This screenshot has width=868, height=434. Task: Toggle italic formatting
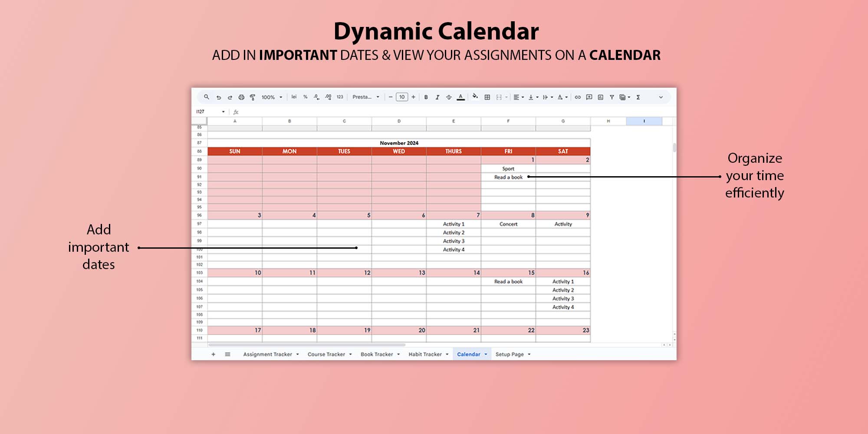click(x=437, y=97)
